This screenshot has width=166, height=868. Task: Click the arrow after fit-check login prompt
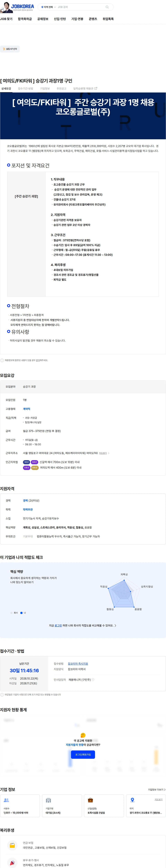pos(115,625)
